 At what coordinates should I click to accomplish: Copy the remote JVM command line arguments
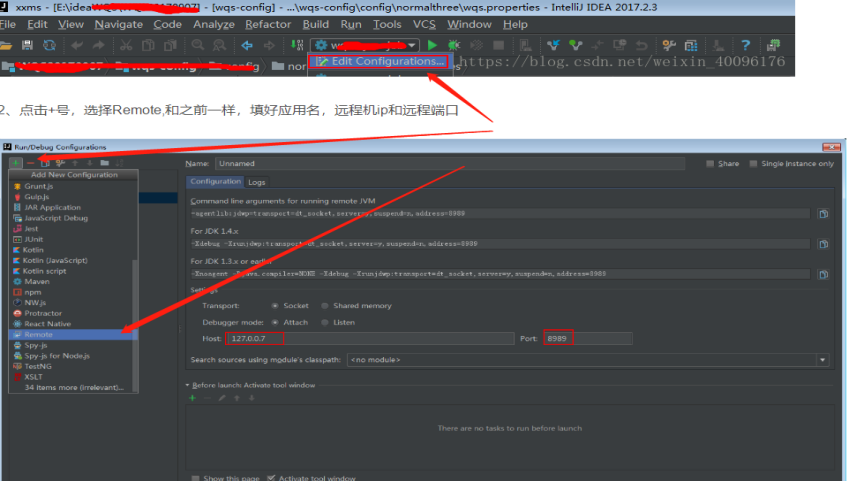(823, 213)
